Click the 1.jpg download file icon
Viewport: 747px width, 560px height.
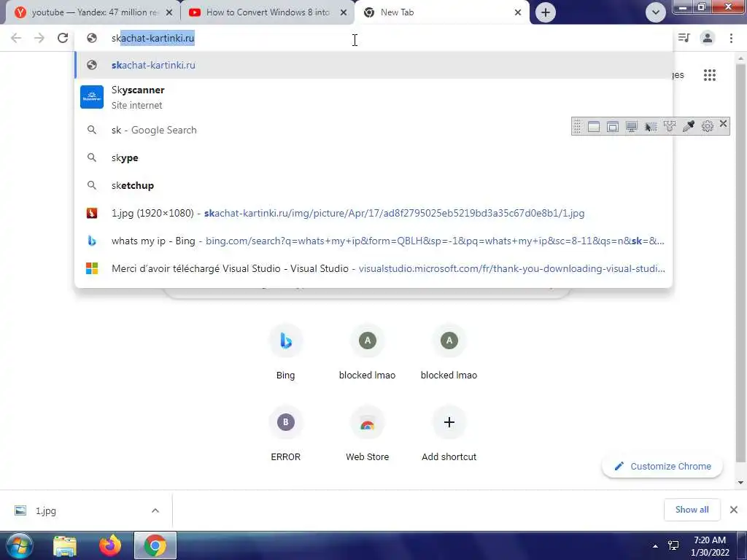(20, 510)
